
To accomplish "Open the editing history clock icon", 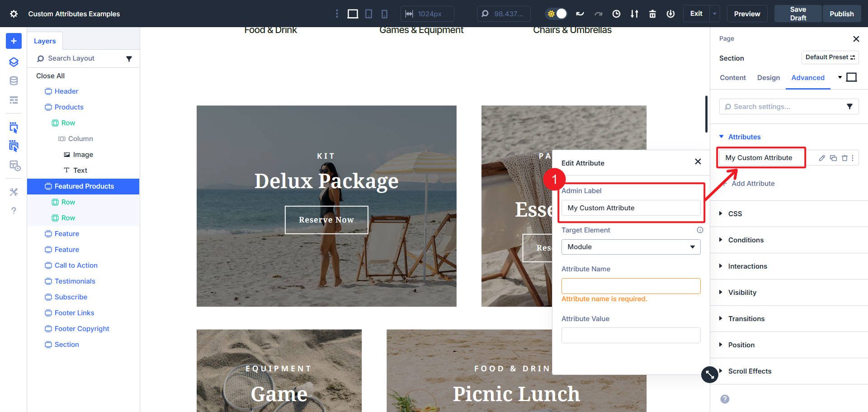I will pos(616,14).
